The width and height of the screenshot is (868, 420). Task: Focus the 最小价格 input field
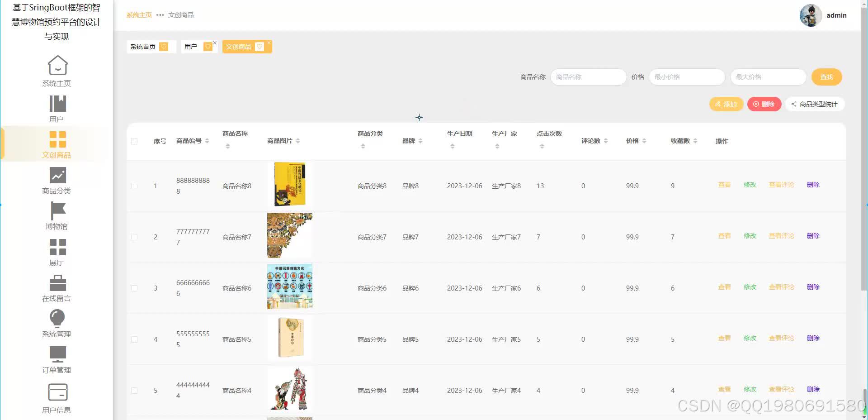coord(687,77)
